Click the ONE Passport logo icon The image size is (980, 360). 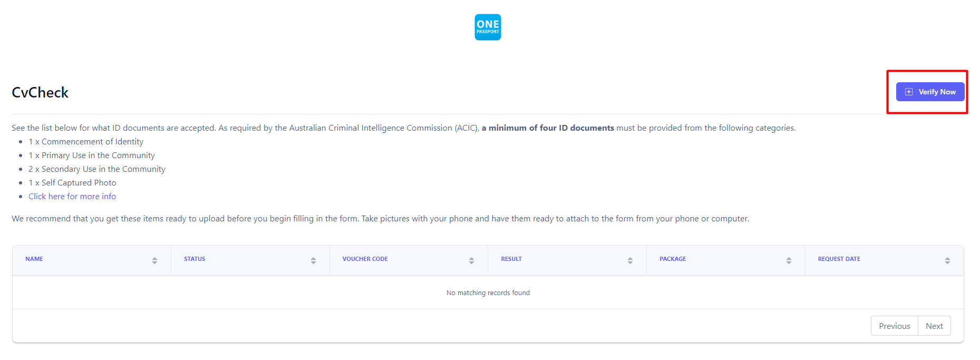(x=487, y=27)
